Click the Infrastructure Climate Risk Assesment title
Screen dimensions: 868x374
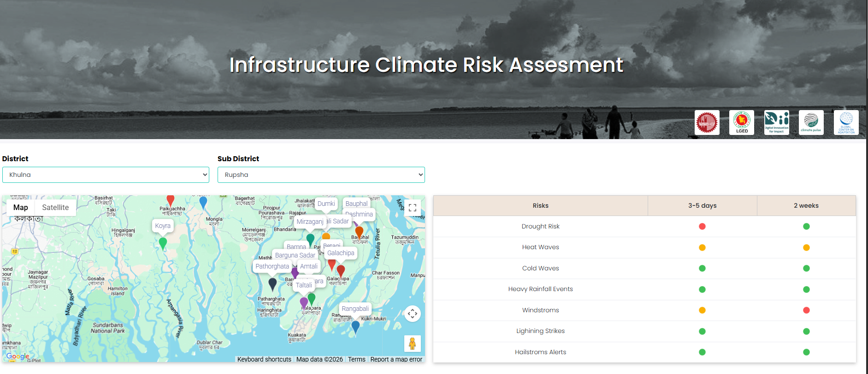point(426,64)
